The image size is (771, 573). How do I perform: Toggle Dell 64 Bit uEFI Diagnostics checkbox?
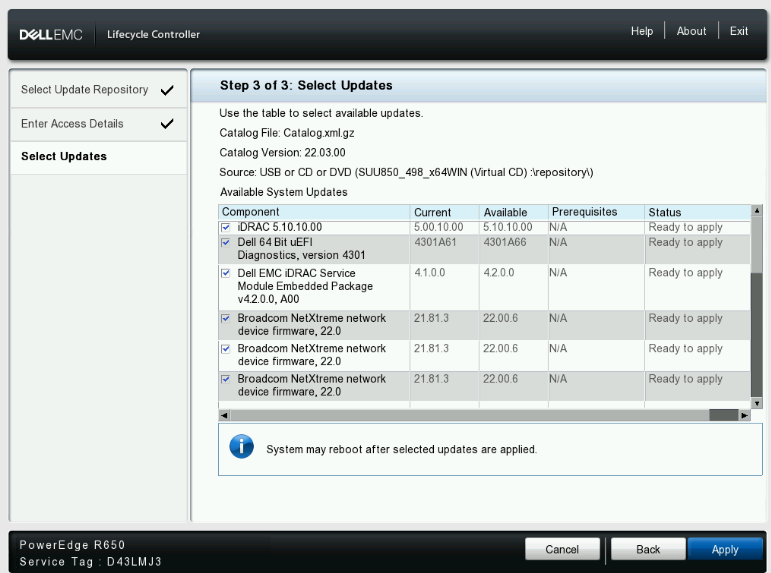point(226,242)
